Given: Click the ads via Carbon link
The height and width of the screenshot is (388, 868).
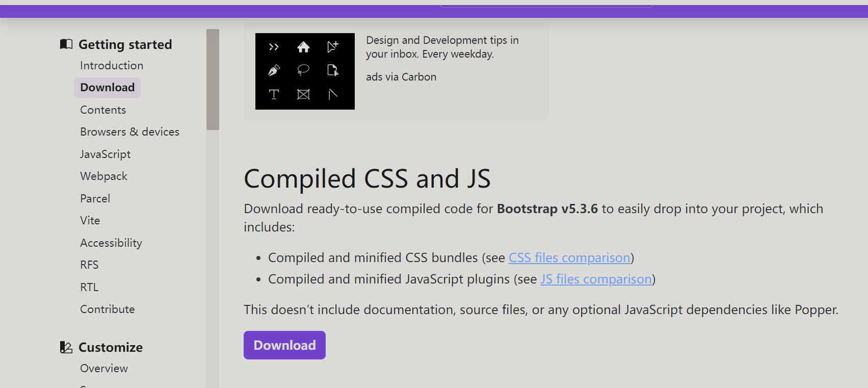Looking at the screenshot, I should tap(401, 77).
